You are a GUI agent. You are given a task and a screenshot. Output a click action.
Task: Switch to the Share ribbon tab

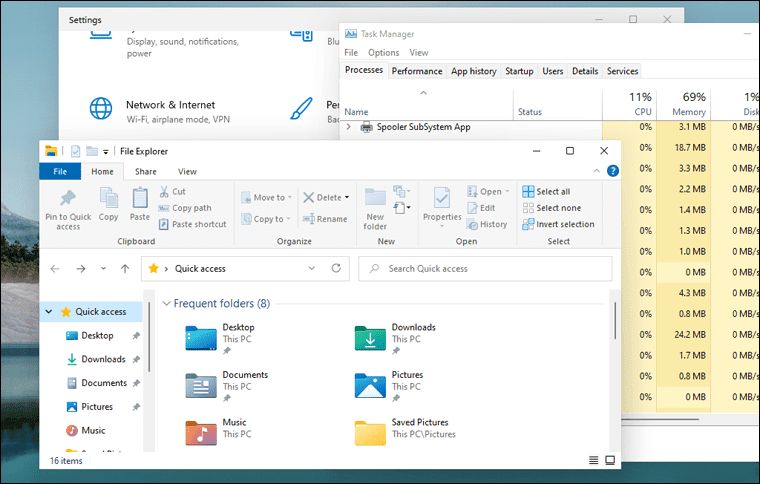coord(146,172)
